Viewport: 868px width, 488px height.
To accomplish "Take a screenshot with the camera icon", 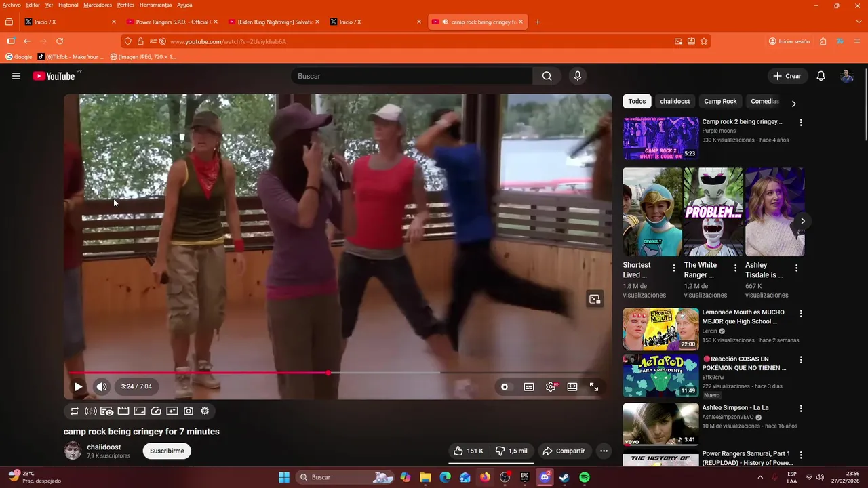I will point(189,411).
